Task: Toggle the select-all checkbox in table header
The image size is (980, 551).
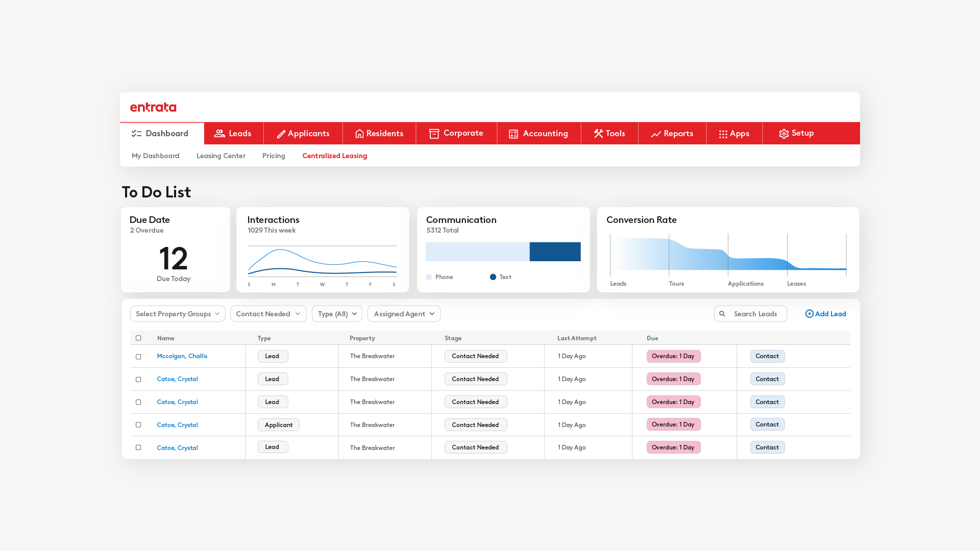Action: tap(138, 338)
